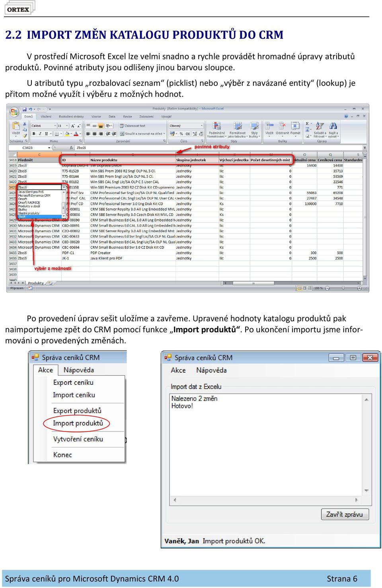Open the Písmo group dialog launcher
Image resolution: width=382 pixels, height=588 pixels.
pos(80,141)
